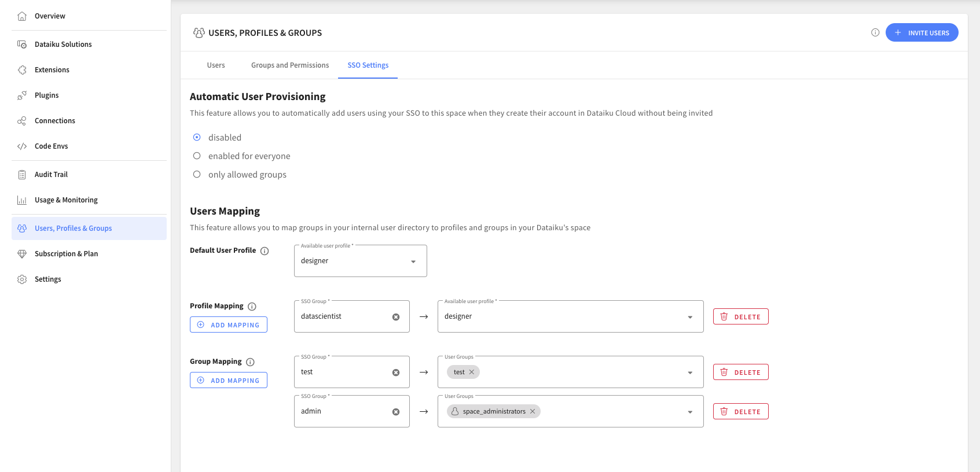Remove the test chip from User Groups
Screen dimensions: 980x472
[472, 372]
